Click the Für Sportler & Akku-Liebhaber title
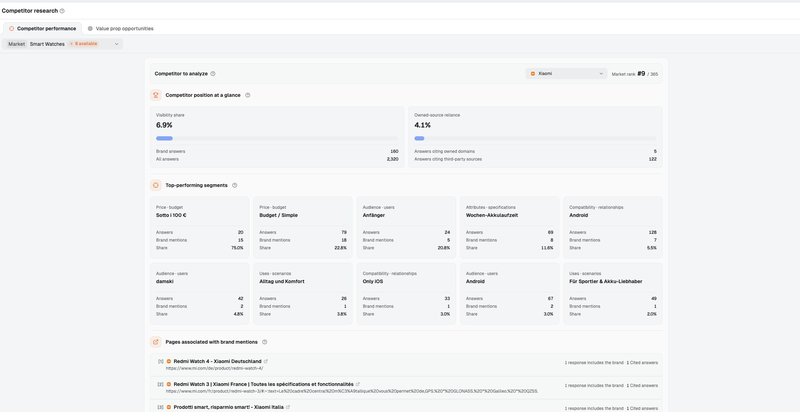This screenshot has height=412, width=800. (606, 281)
